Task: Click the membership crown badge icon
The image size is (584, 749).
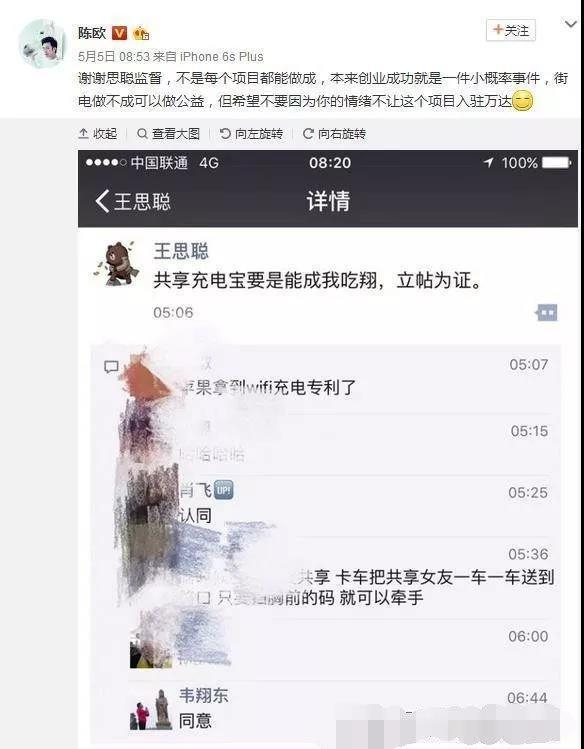Action: pos(141,33)
